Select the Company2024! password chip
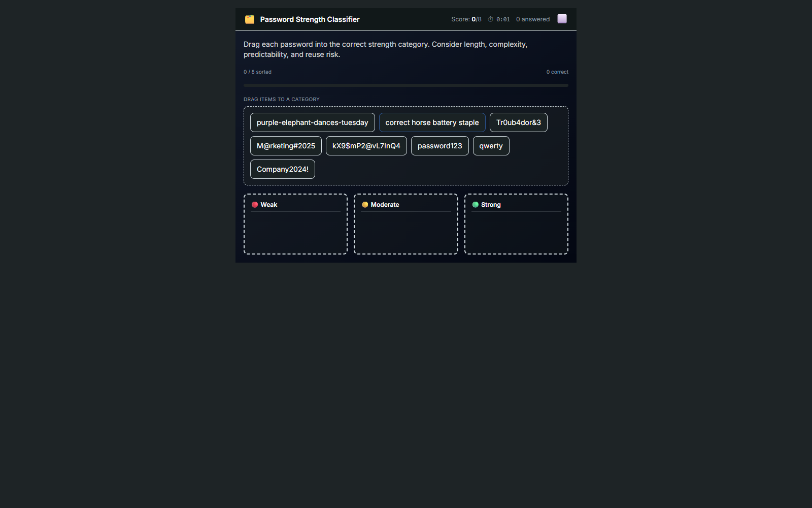 283,169
